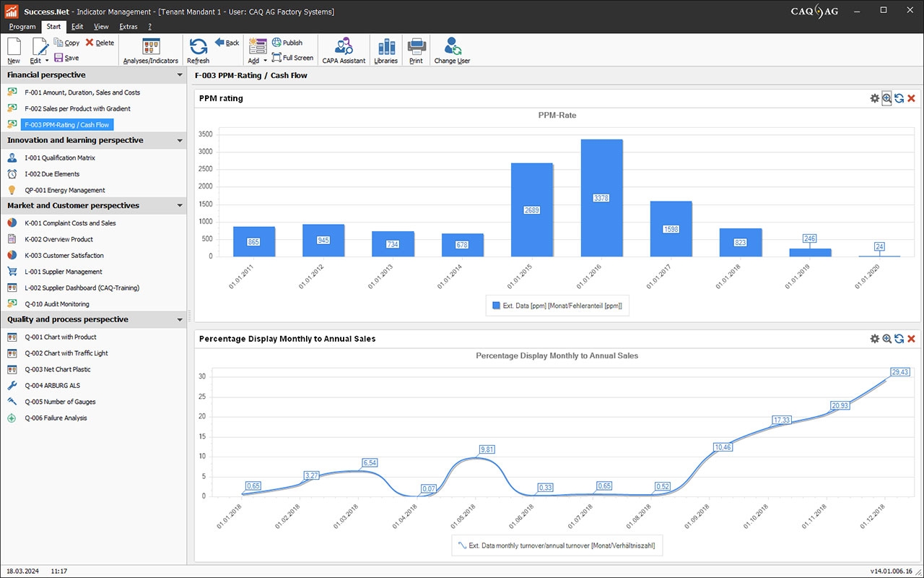Open the View menu
This screenshot has height=578, width=924.
pyautogui.click(x=101, y=27)
